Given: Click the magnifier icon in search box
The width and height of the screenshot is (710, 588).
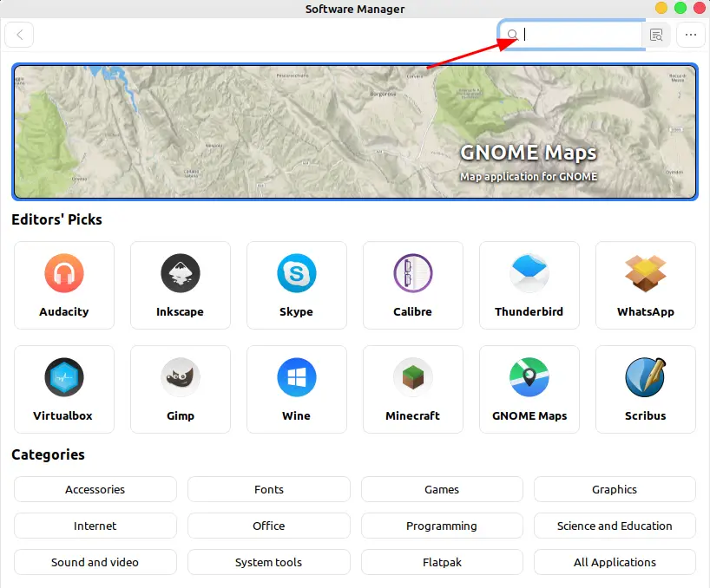Looking at the screenshot, I should pyautogui.click(x=512, y=35).
